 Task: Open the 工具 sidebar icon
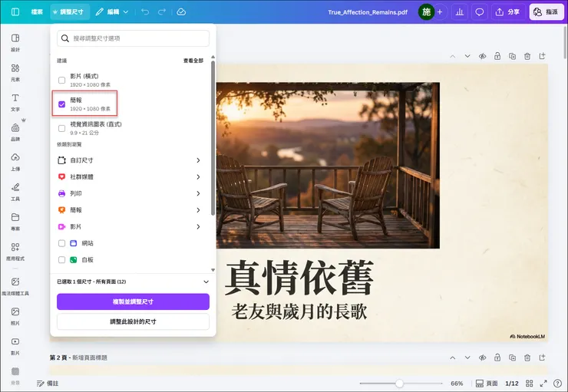click(15, 192)
